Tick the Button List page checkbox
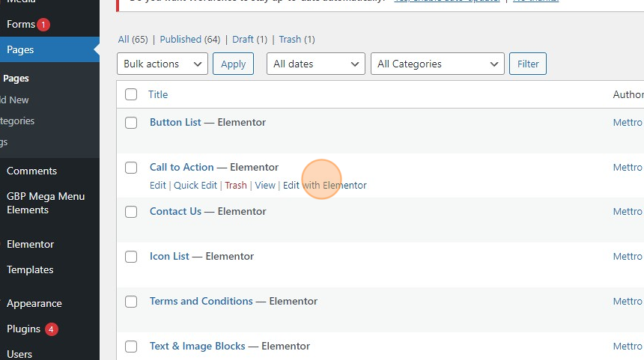This screenshot has width=644, height=360. point(131,123)
